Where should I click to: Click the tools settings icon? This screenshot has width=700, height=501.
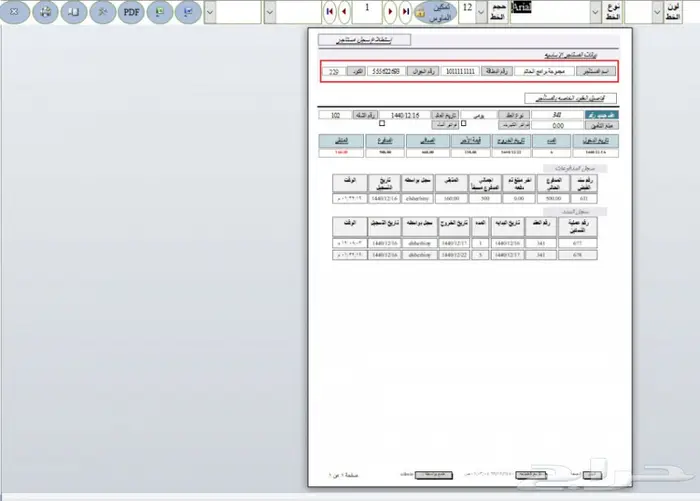pos(102,12)
